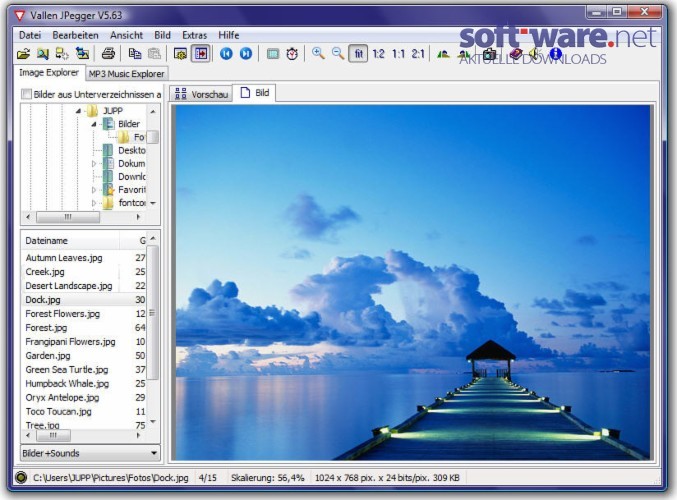Click the second mountain rotate icon

pyautogui.click(x=464, y=54)
